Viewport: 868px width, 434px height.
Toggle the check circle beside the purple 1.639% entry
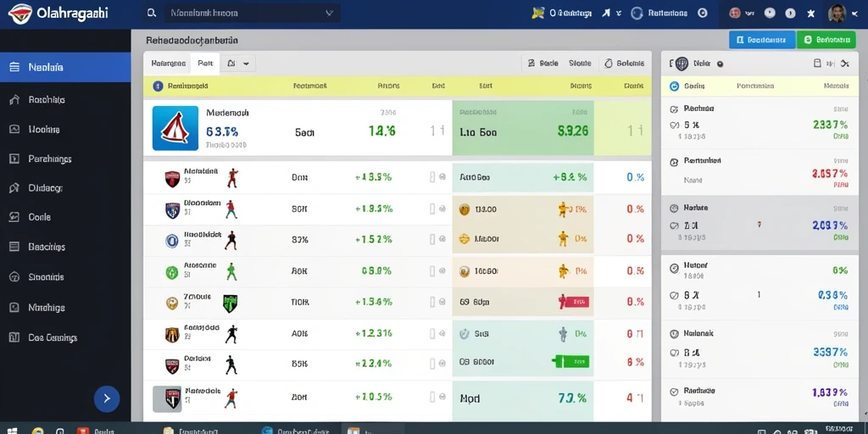point(674,392)
